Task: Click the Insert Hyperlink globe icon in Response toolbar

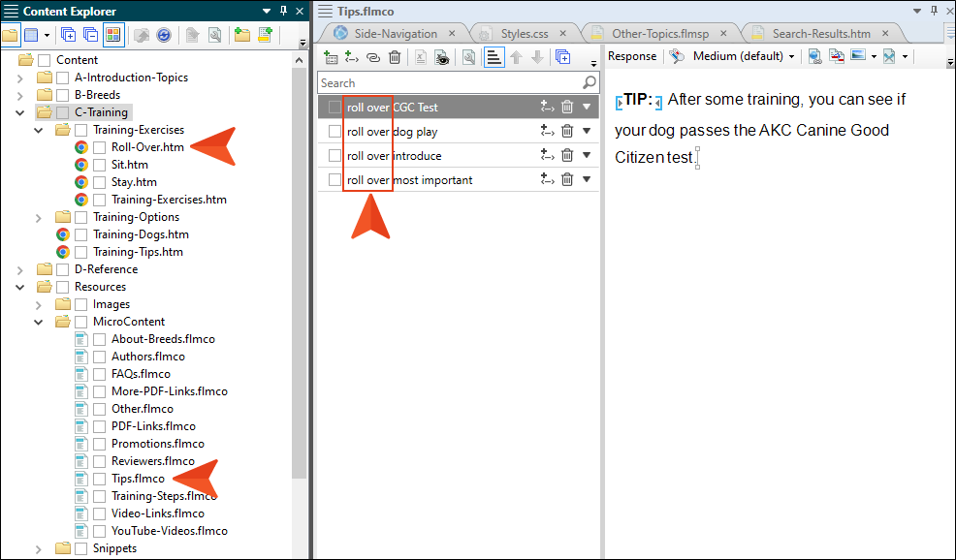Action: pos(815,56)
